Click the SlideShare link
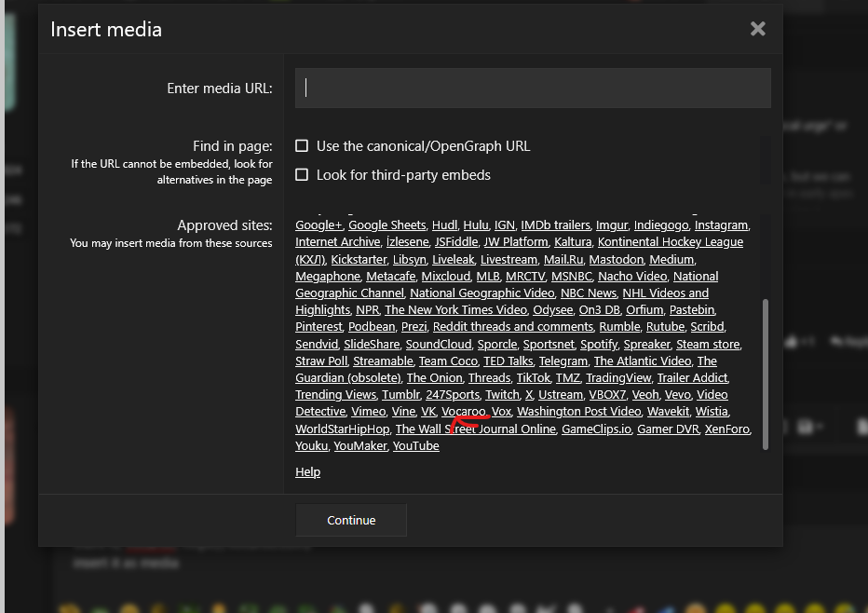This screenshot has height=613, width=868. pos(372,345)
